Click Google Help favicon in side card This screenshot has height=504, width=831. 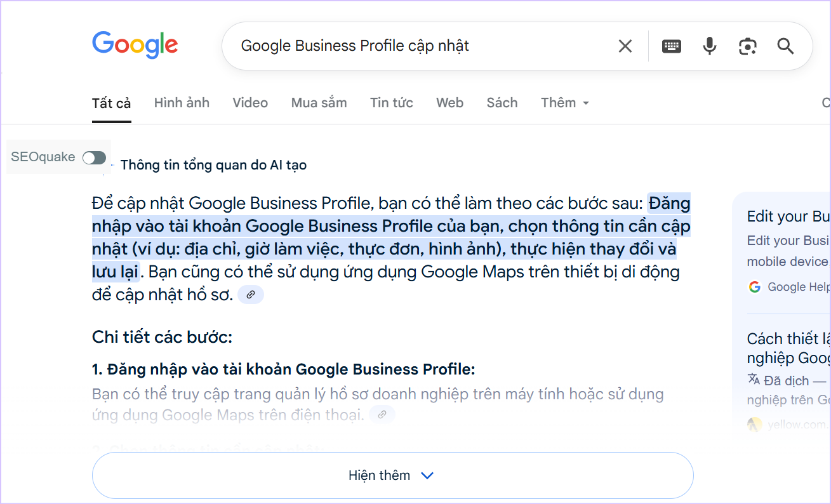point(755,287)
